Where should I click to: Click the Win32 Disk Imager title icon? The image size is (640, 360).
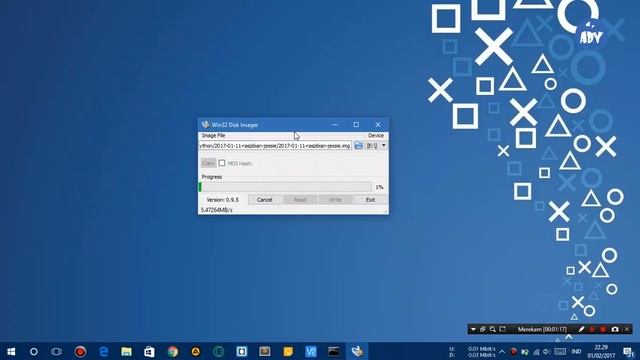[205, 124]
